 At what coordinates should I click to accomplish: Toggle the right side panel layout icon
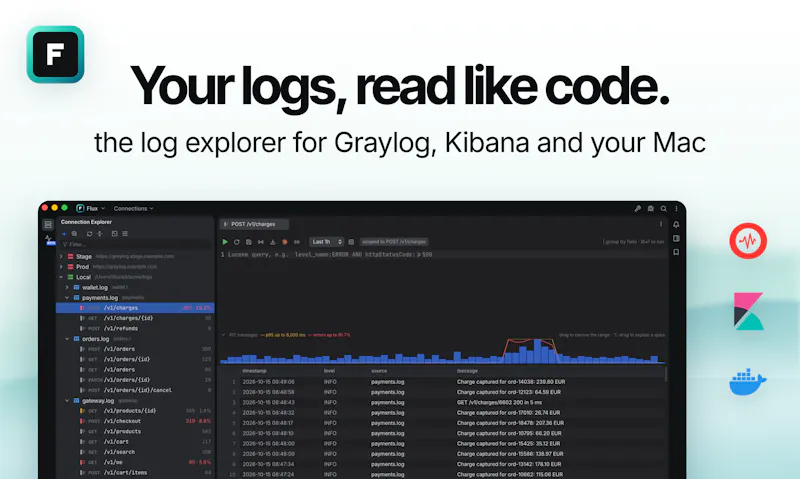coord(676,238)
